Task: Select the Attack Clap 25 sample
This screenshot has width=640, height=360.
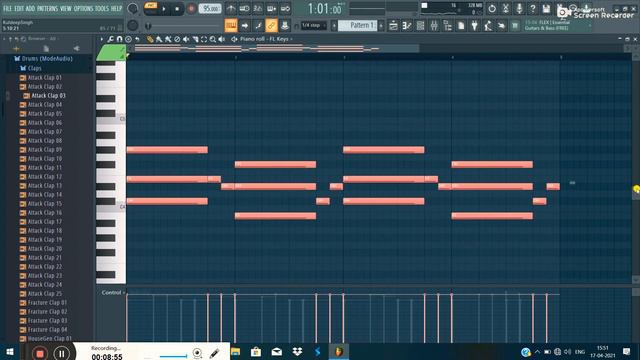Action: pos(44,294)
